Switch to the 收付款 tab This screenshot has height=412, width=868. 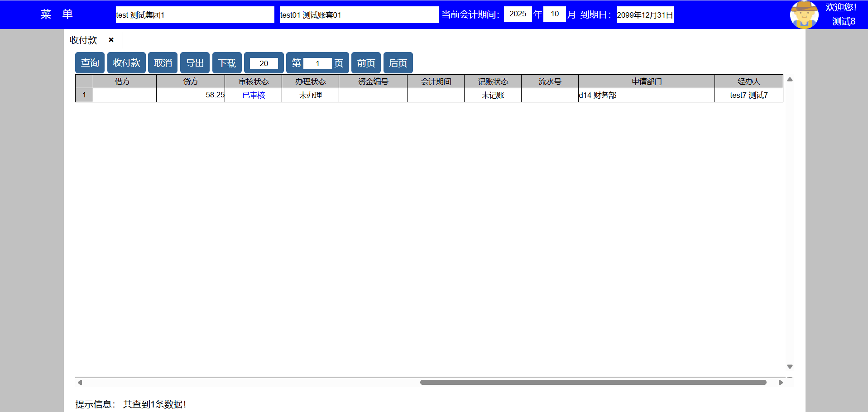pos(84,40)
